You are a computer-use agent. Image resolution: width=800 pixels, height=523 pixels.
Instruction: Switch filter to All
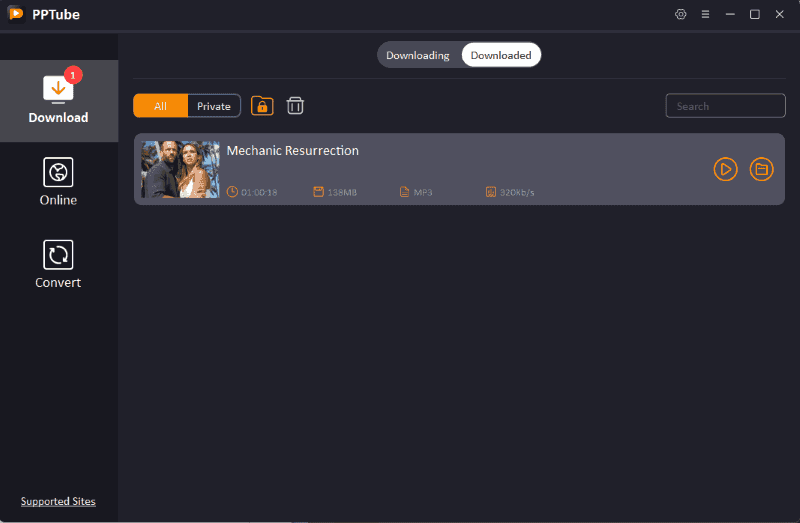click(160, 106)
